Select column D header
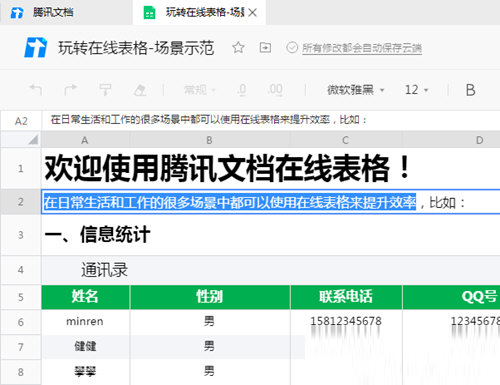The image size is (500, 385). point(451,140)
